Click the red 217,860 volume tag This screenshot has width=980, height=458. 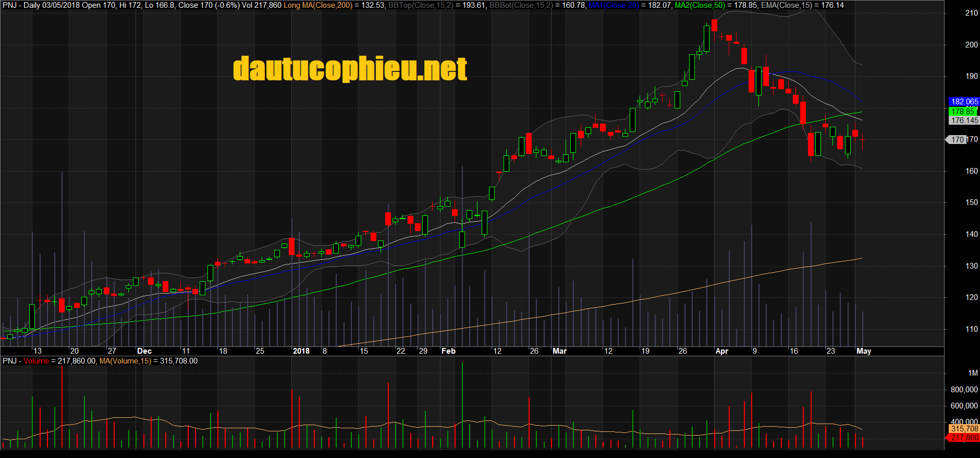click(x=964, y=438)
